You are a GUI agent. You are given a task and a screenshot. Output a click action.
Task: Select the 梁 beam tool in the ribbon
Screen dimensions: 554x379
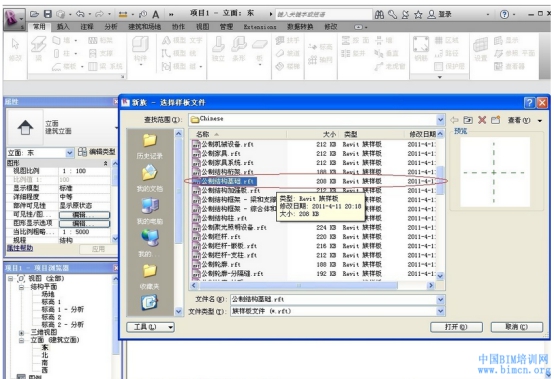pyautogui.click(x=39, y=49)
